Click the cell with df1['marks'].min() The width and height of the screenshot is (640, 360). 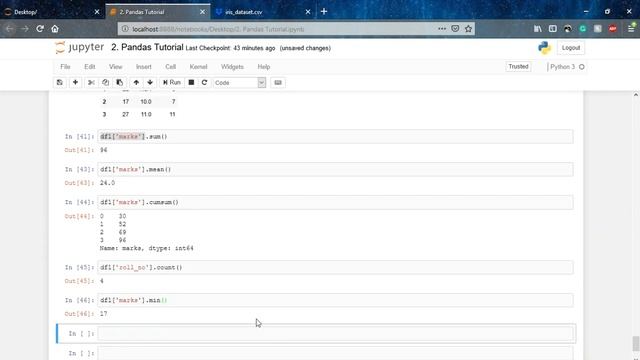coord(335,300)
